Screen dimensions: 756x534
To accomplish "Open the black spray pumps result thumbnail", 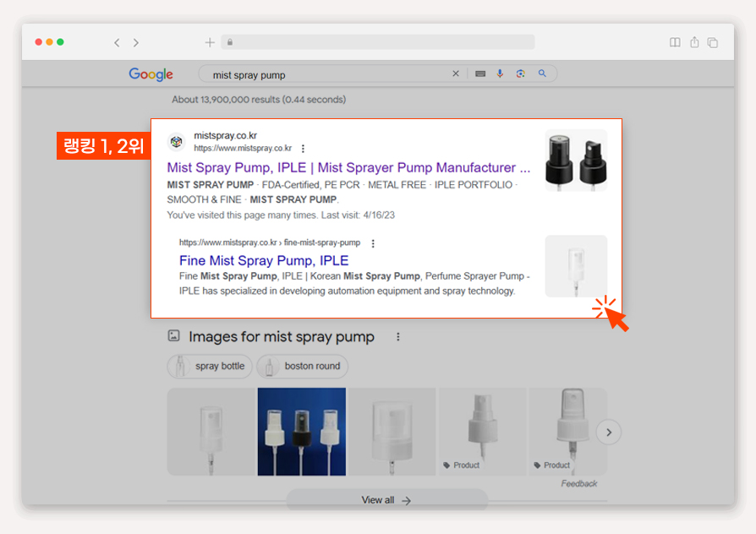I will click(576, 161).
